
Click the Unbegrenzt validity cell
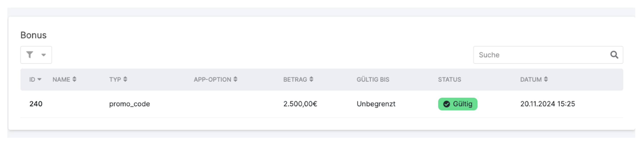(376, 104)
